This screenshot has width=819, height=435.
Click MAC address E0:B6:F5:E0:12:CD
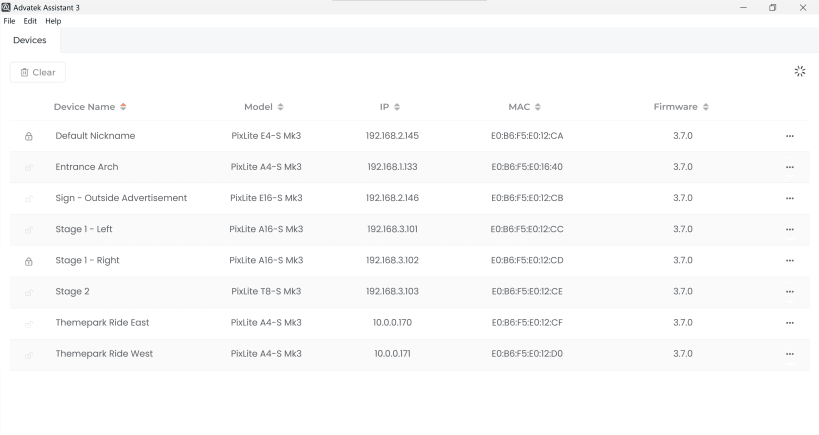click(527, 260)
